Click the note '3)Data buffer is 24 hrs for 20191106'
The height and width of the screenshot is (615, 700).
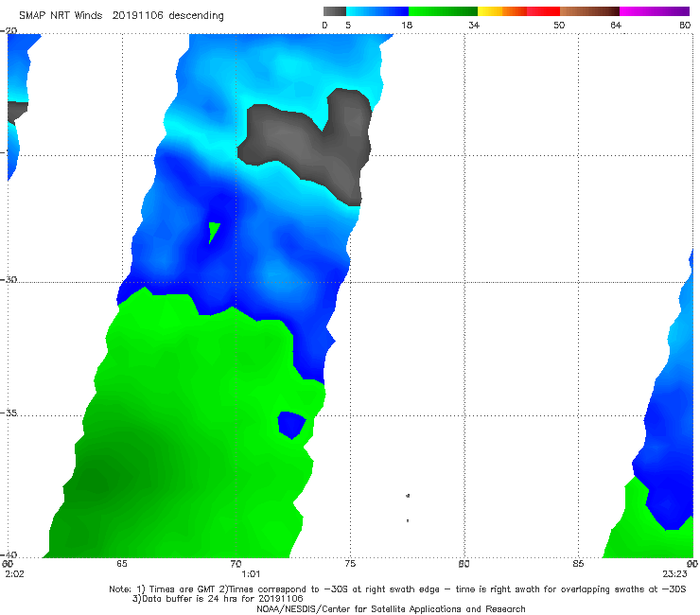pyautogui.click(x=218, y=599)
